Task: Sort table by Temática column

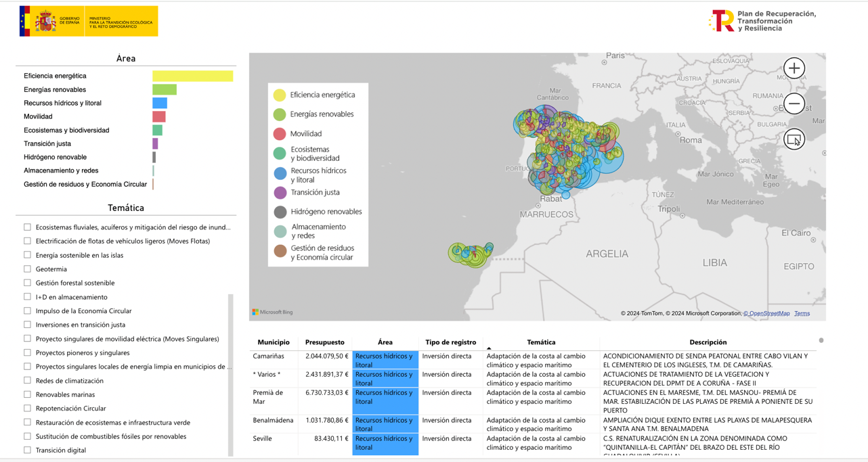Action: [x=540, y=342]
